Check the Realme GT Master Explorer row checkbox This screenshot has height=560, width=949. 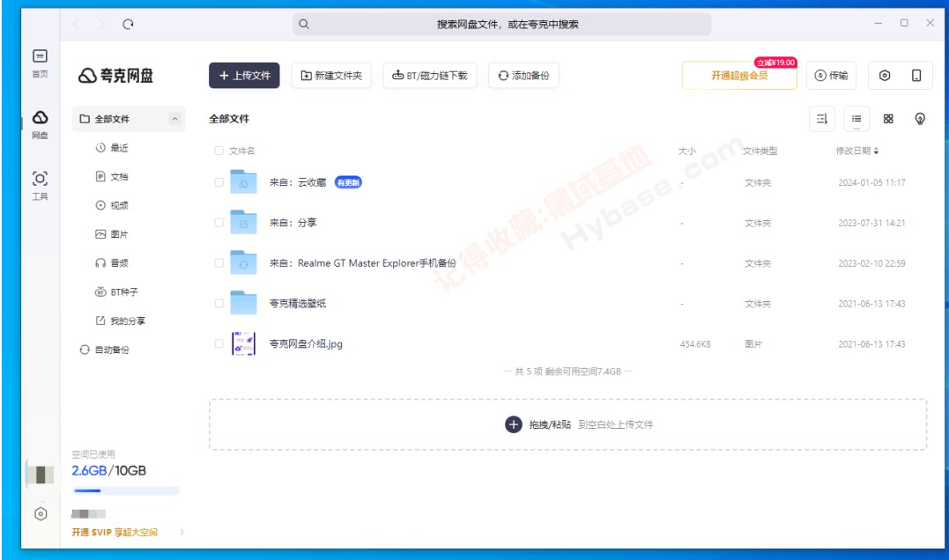point(219,263)
